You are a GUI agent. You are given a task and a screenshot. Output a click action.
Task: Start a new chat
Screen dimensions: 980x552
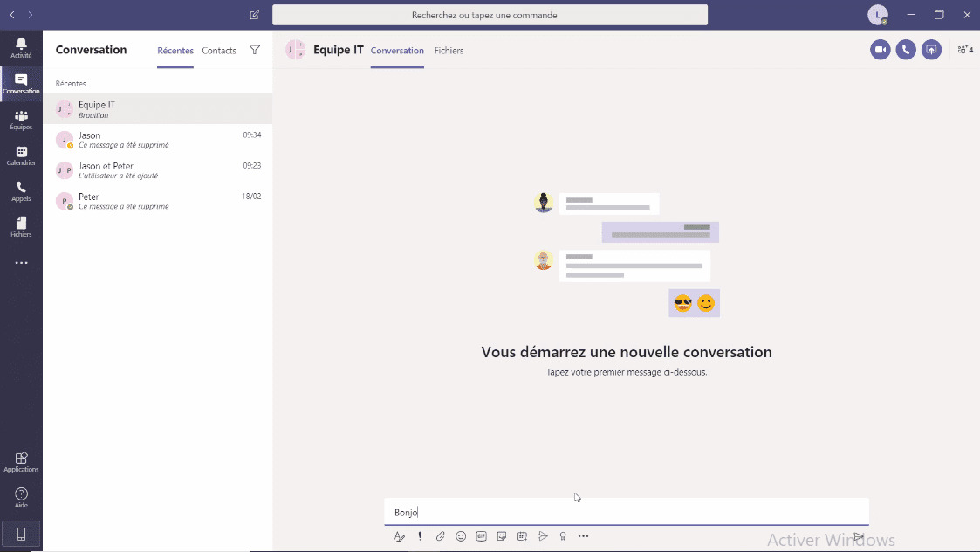point(254,15)
